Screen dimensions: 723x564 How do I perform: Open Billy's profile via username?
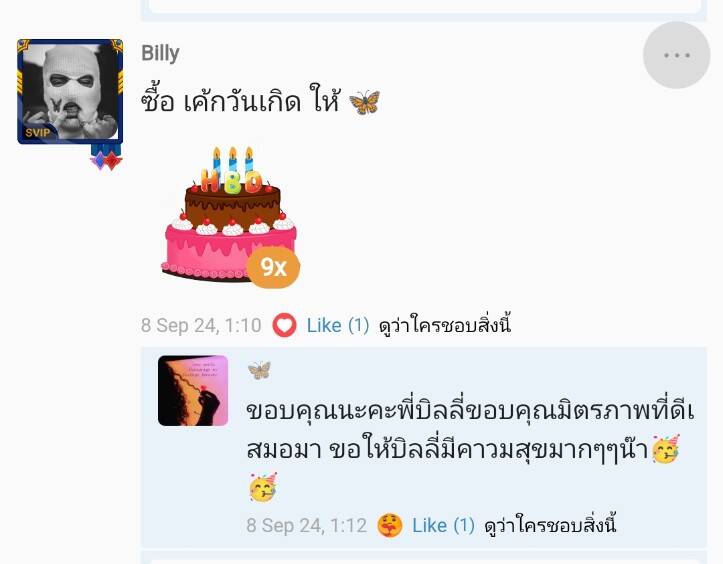[160, 53]
